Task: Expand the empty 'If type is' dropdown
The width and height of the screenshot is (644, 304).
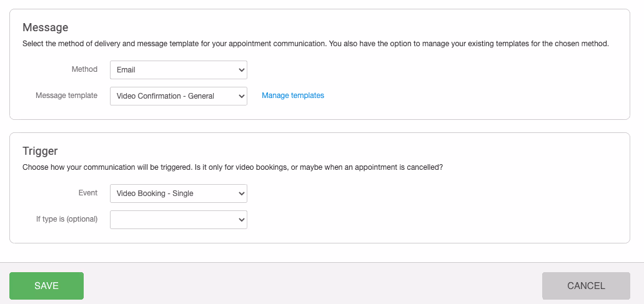Action: 178,220
